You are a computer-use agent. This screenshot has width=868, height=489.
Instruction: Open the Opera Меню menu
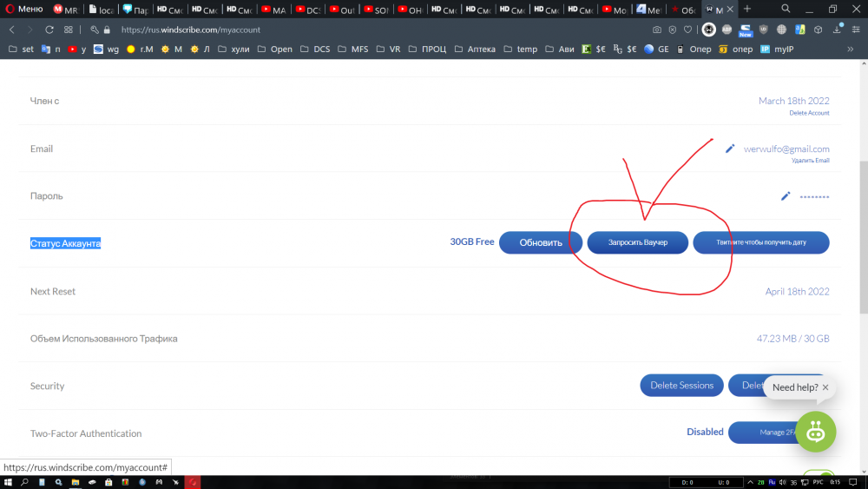[23, 9]
